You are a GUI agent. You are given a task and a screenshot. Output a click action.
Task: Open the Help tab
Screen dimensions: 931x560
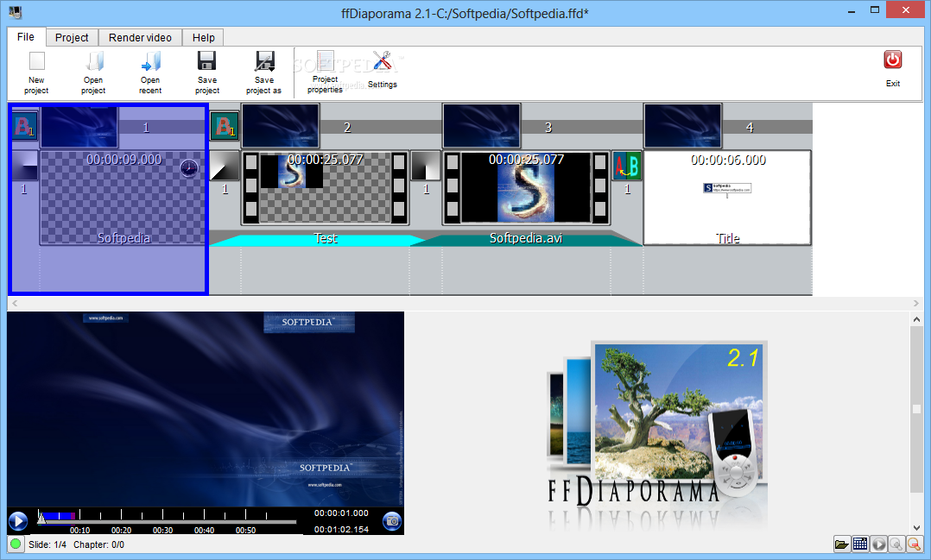tap(203, 37)
